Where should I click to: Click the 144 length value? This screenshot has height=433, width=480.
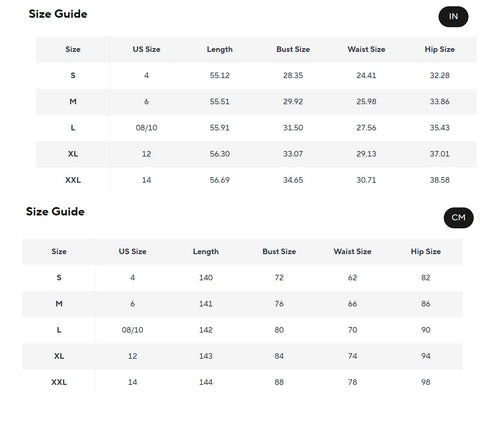pyautogui.click(x=206, y=382)
